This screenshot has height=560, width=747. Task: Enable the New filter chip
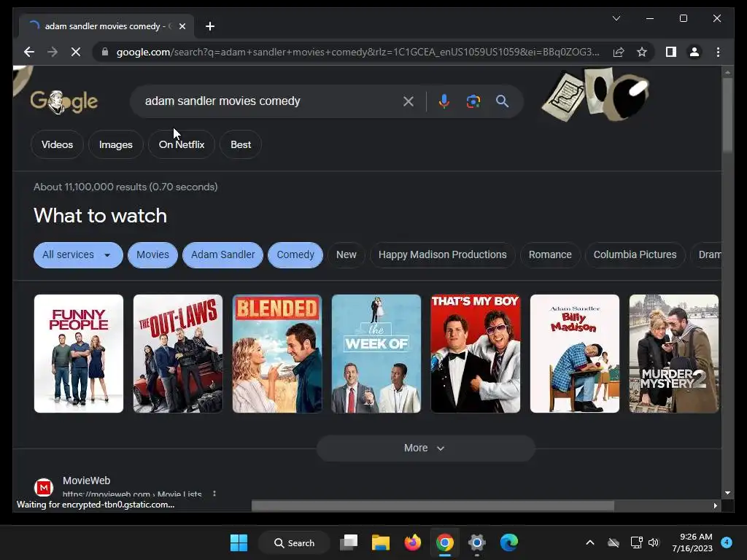point(347,254)
